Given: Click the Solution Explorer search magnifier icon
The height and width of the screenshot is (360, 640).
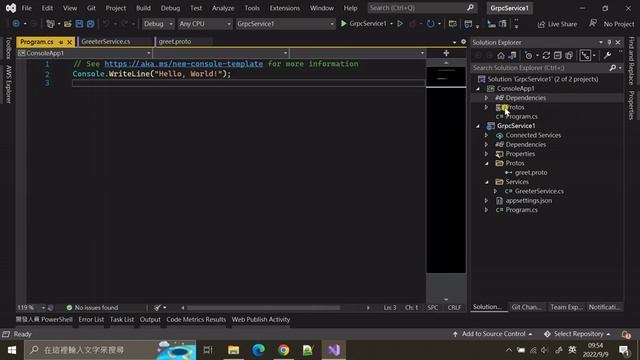Looking at the screenshot, I should point(612,68).
